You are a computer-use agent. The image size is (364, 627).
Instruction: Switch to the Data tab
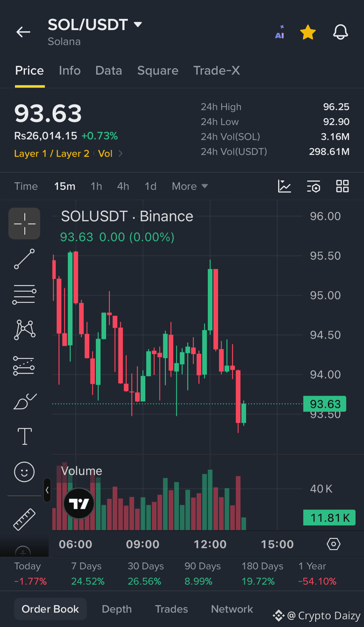(x=109, y=71)
